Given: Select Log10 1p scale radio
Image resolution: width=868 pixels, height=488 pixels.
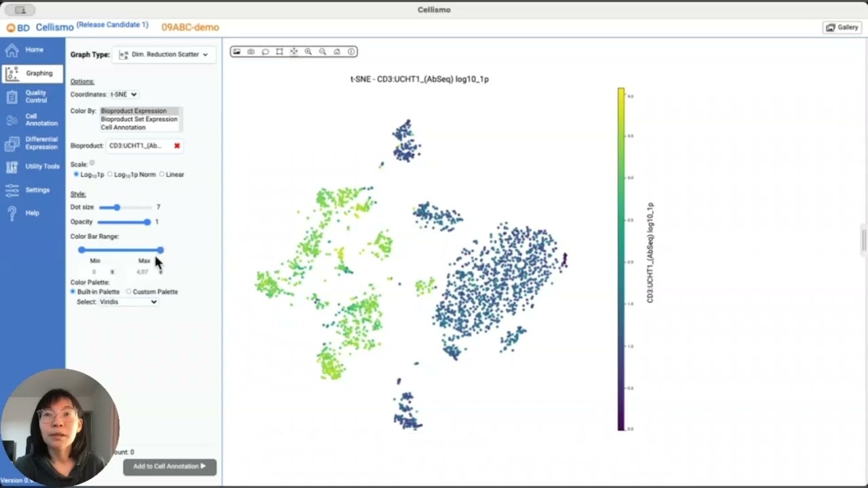Looking at the screenshot, I should coord(76,175).
